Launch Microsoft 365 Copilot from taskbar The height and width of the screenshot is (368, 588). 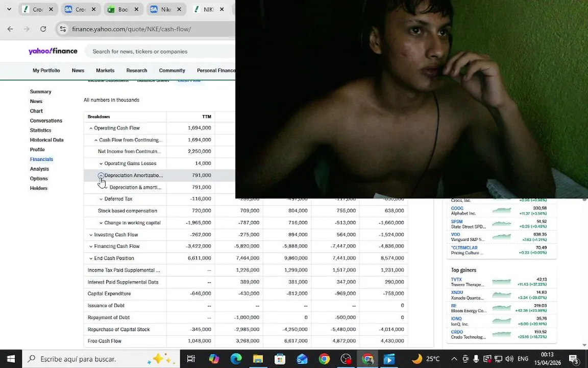click(214, 359)
